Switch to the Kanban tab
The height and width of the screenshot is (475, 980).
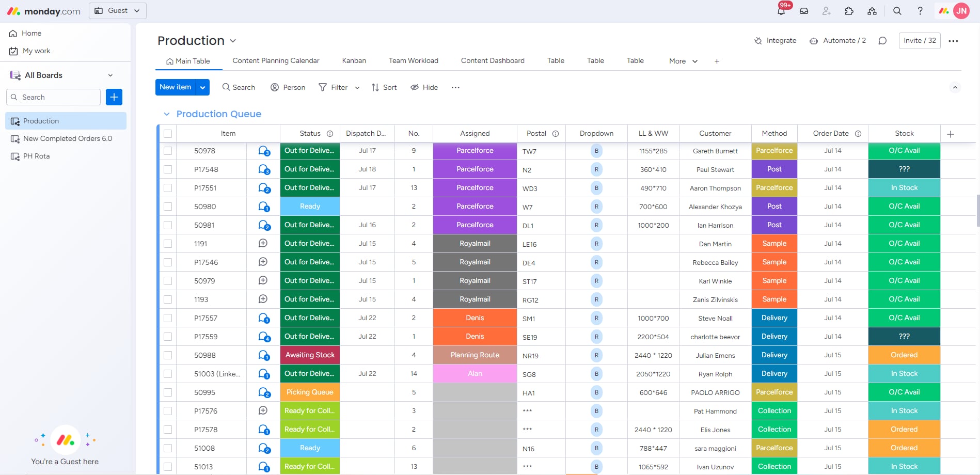[354, 60]
